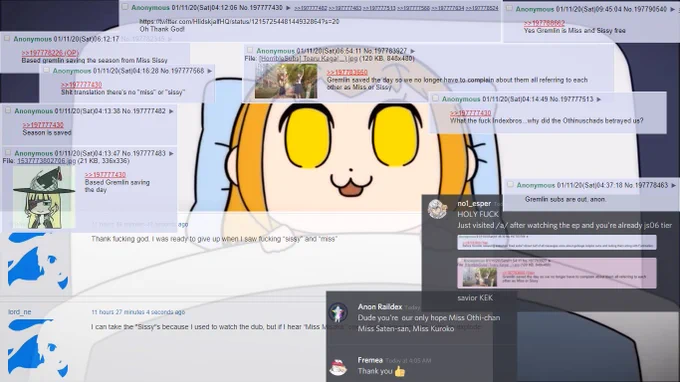Follow quote link >>197778226 (OP)

click(50, 53)
